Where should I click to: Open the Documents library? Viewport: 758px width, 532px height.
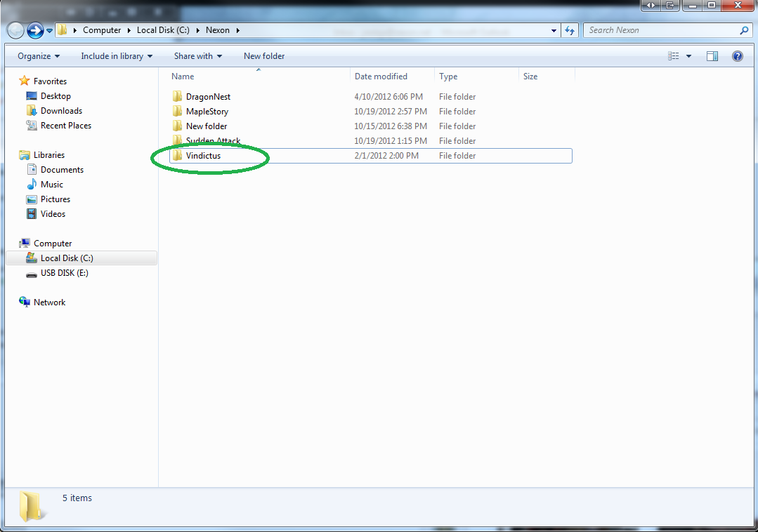(x=62, y=169)
